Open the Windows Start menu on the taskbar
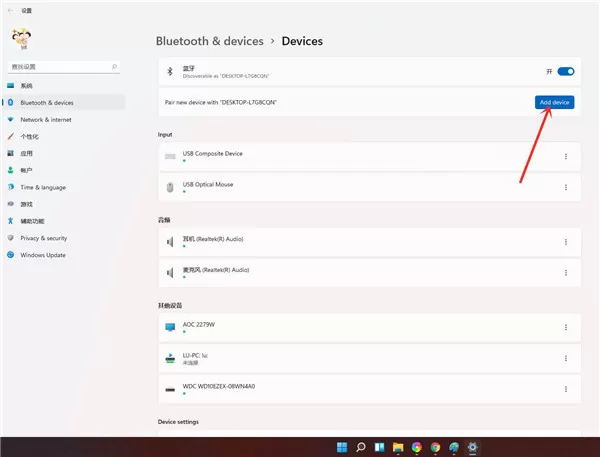Viewport: 600px width, 457px height. click(x=342, y=447)
